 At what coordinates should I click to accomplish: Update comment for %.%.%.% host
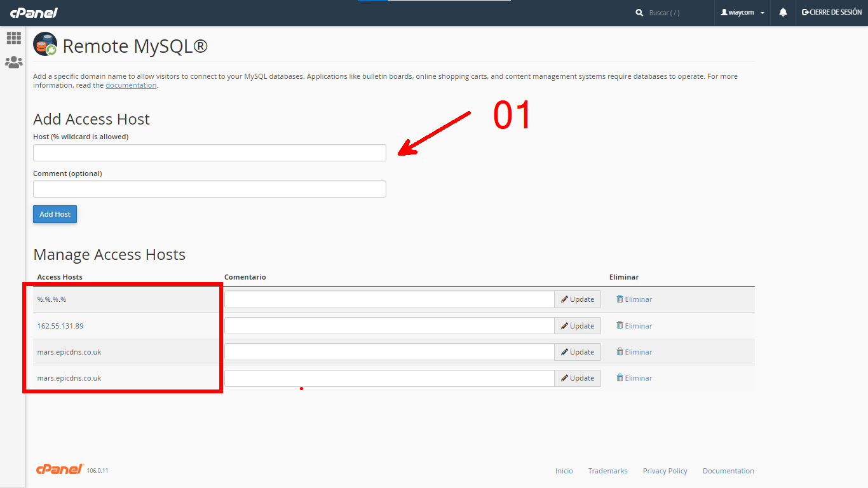point(578,299)
